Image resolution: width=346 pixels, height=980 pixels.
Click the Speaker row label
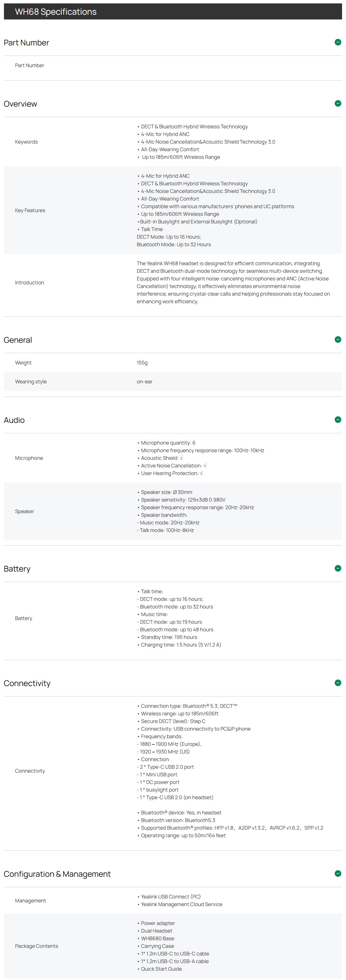(x=24, y=512)
